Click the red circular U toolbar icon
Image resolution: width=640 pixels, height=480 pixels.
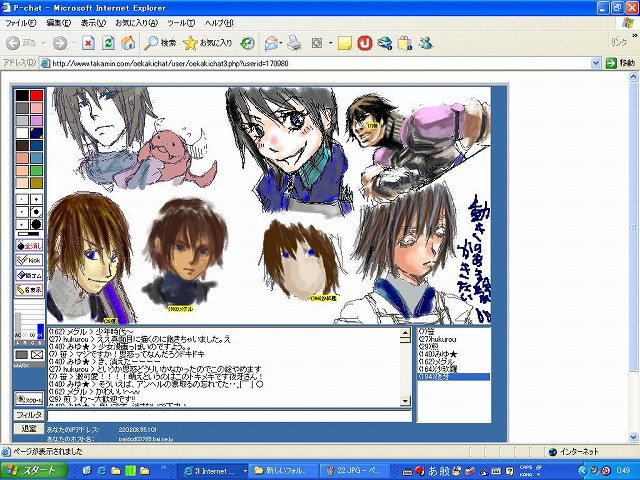365,43
